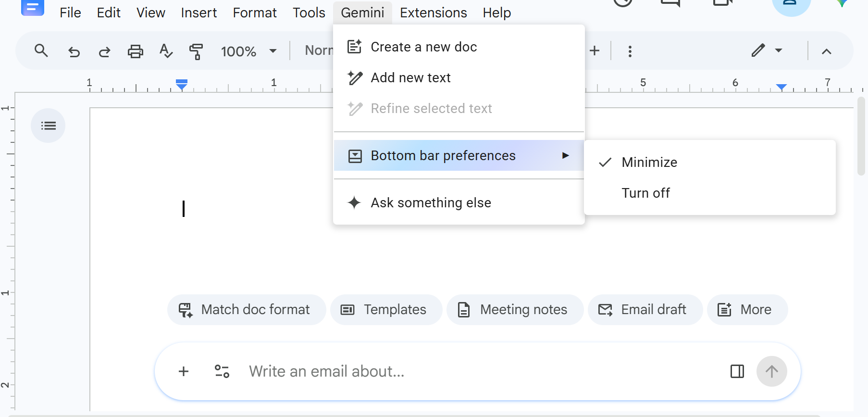Collapse the toolbar with the chevron up
868x417 pixels.
pyautogui.click(x=826, y=51)
